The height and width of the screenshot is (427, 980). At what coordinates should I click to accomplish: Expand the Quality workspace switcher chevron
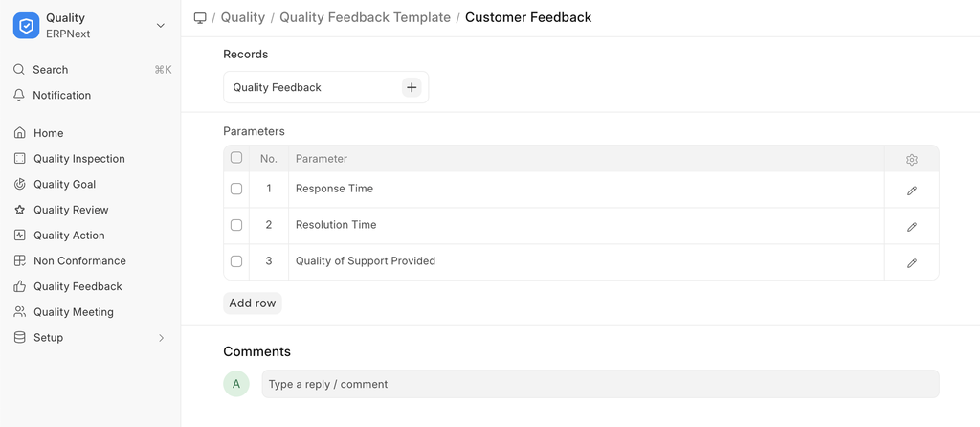tap(161, 26)
